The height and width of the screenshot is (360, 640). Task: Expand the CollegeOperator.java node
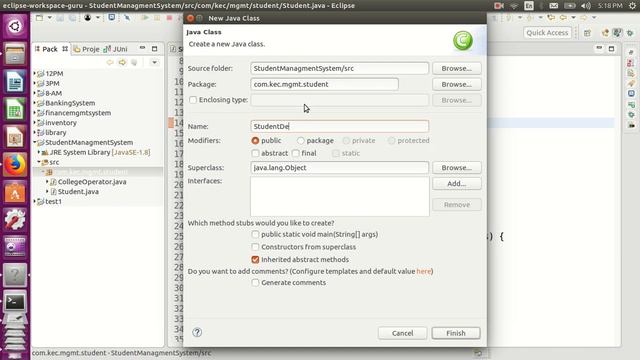click(x=47, y=182)
